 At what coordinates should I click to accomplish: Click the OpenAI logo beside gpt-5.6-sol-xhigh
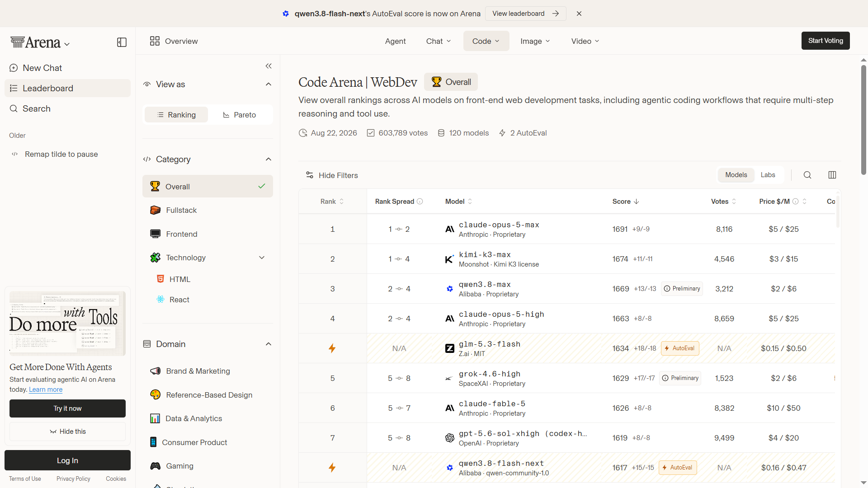click(450, 438)
